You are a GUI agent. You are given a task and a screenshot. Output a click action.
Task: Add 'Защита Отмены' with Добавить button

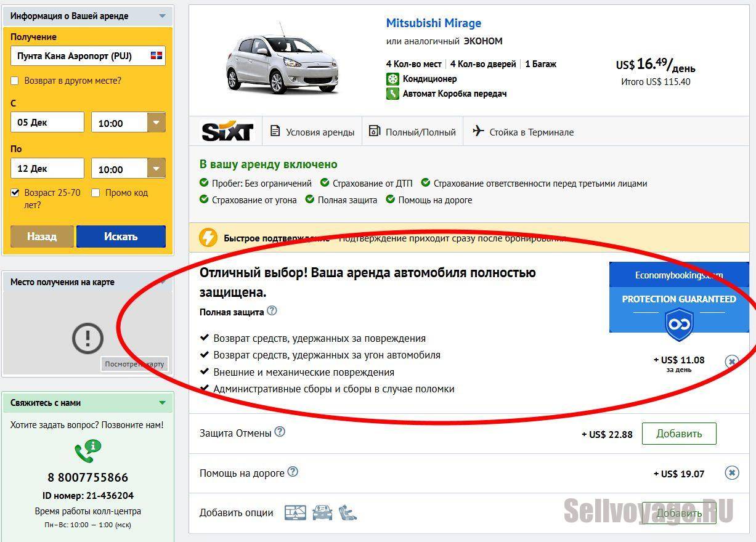[678, 434]
